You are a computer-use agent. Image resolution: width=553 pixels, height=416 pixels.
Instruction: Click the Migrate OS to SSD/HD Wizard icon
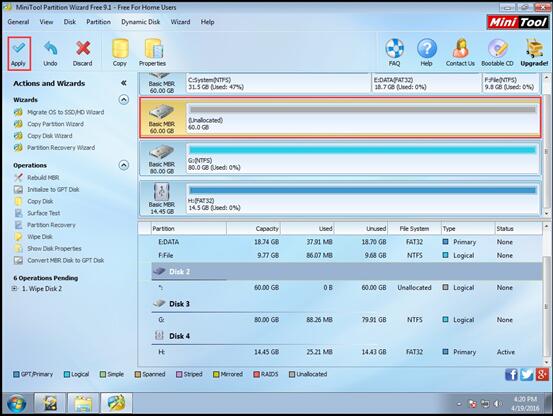pos(18,112)
